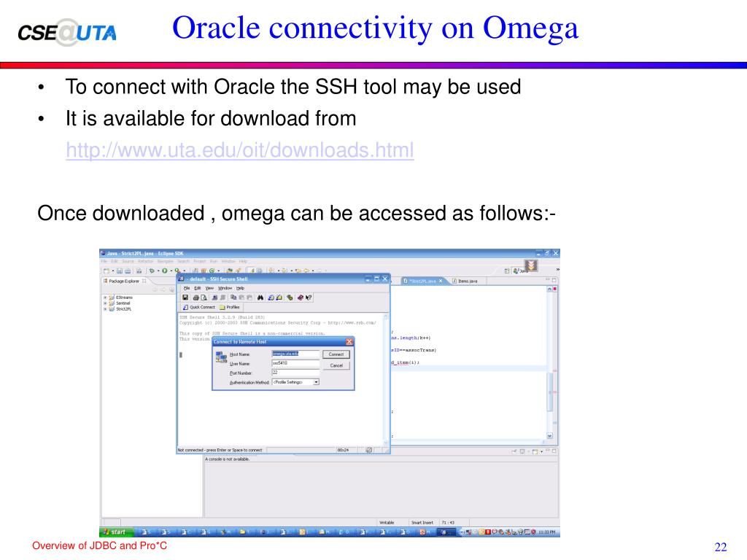Select the Package Explorer tab
Viewport: 747px width, 560px height.
pos(125,281)
